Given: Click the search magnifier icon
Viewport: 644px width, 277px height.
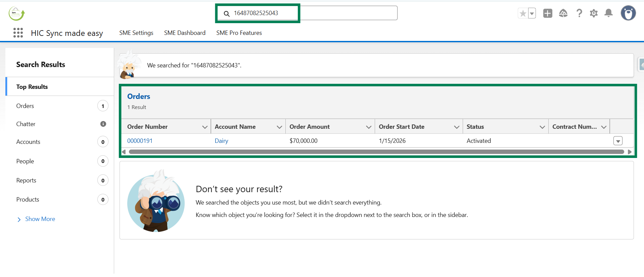Looking at the screenshot, I should coord(227,13).
